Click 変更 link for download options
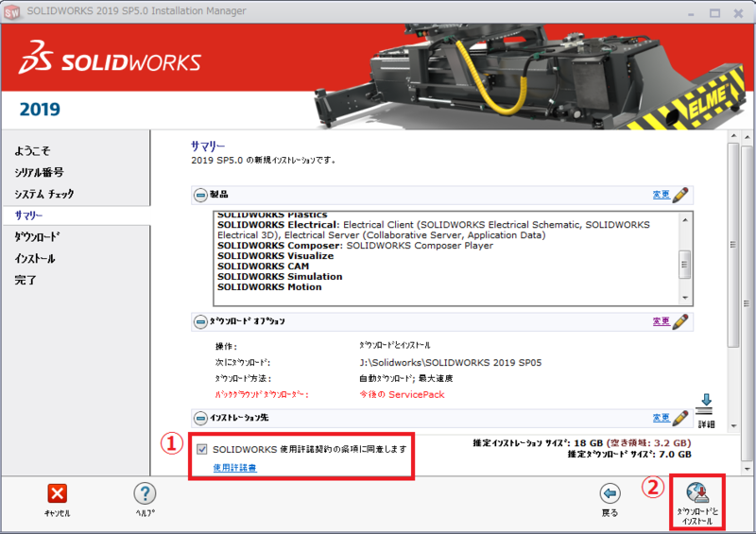Viewport: 756px width, 534px height. click(661, 321)
